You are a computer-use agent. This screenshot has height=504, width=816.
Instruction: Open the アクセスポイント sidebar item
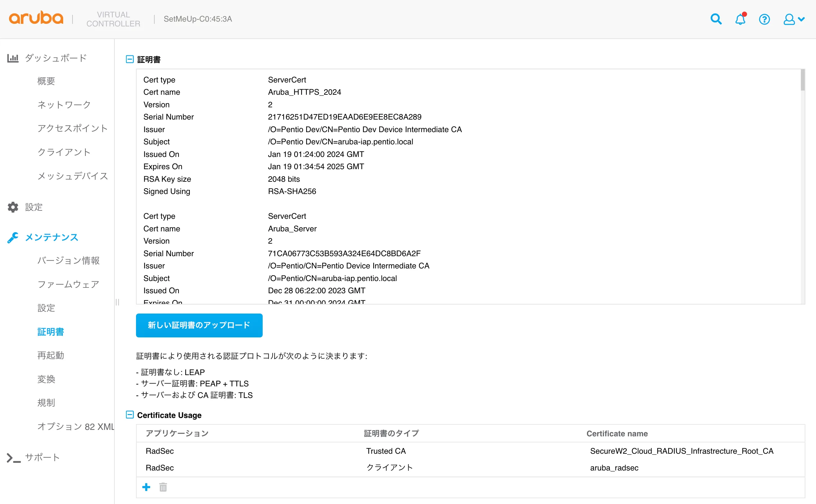point(72,128)
